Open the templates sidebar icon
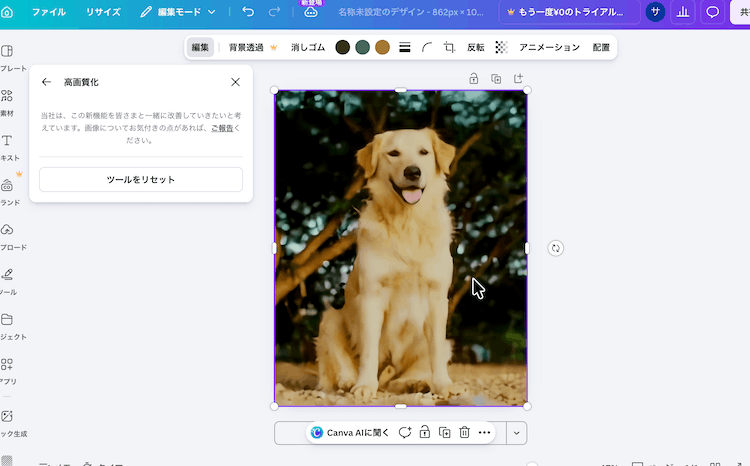This screenshot has height=466, width=750. (x=7, y=51)
